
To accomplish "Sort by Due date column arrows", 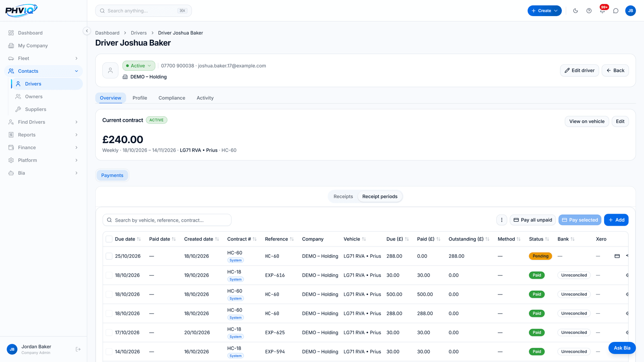I will [139, 239].
